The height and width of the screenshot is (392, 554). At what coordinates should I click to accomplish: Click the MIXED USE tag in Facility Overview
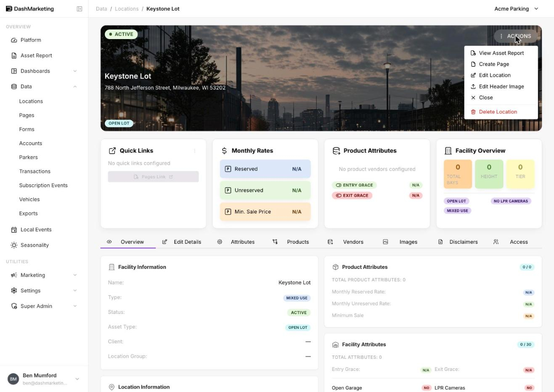point(457,211)
